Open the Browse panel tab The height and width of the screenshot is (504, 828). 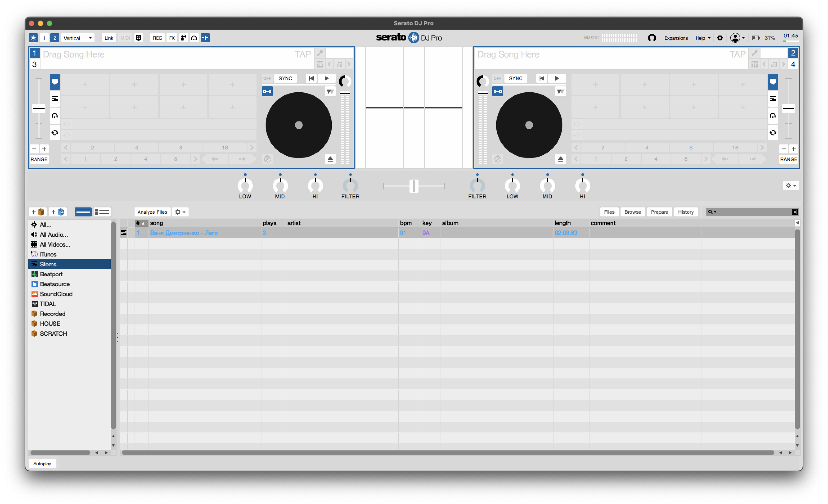[x=633, y=212]
